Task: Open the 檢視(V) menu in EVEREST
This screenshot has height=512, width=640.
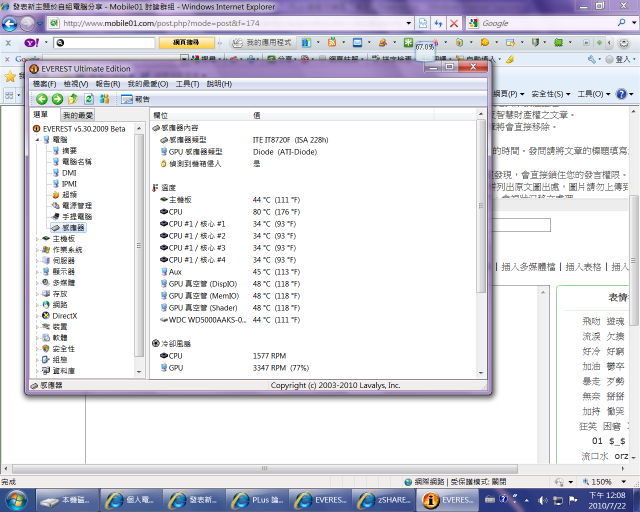Action: [x=76, y=84]
